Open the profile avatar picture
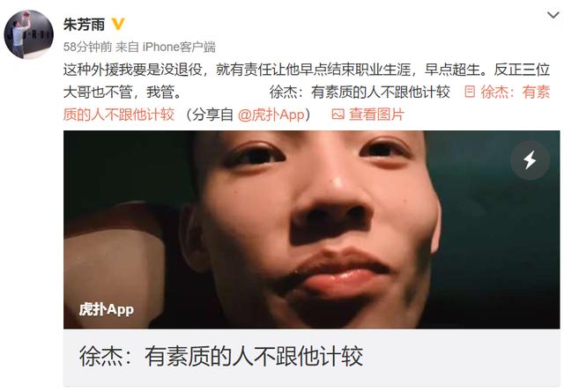The height and width of the screenshot is (392, 564). pos(29,34)
